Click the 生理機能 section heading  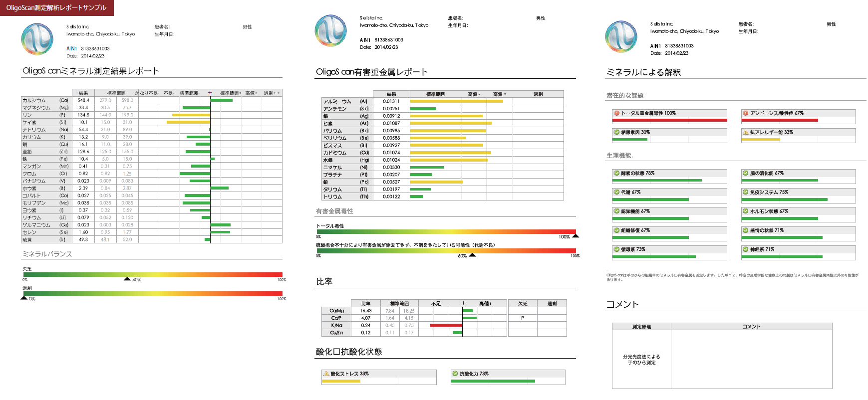pos(619,156)
